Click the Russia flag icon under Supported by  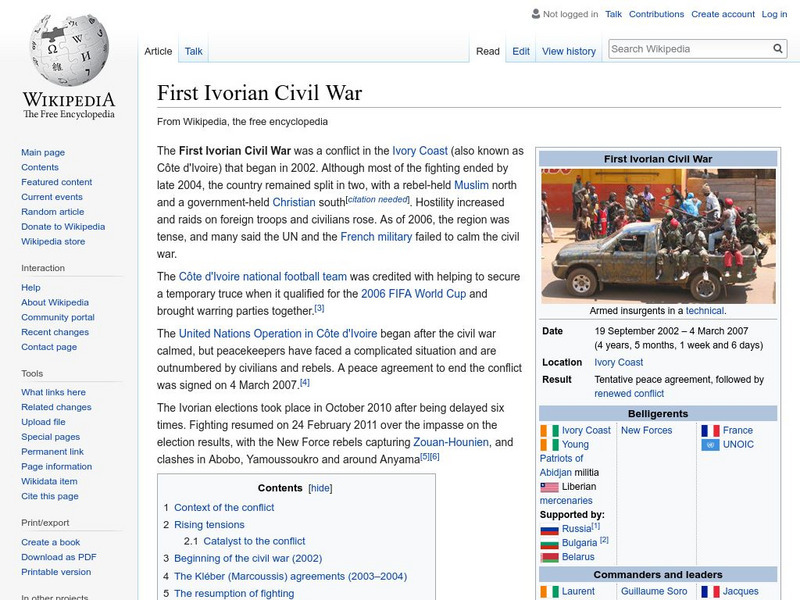click(548, 529)
